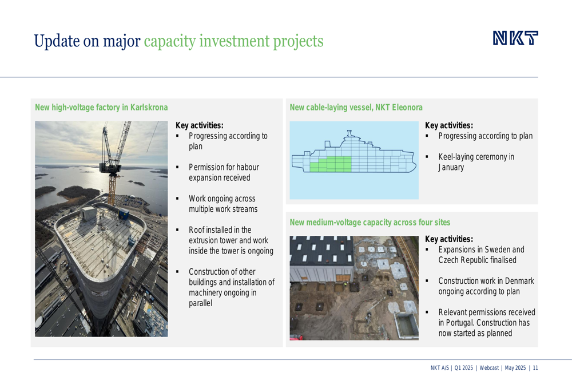Image resolution: width=572 pixels, height=392 pixels.
Task: Click bullet 'Construction work in Denmark ongoing'
Action: coord(486,286)
